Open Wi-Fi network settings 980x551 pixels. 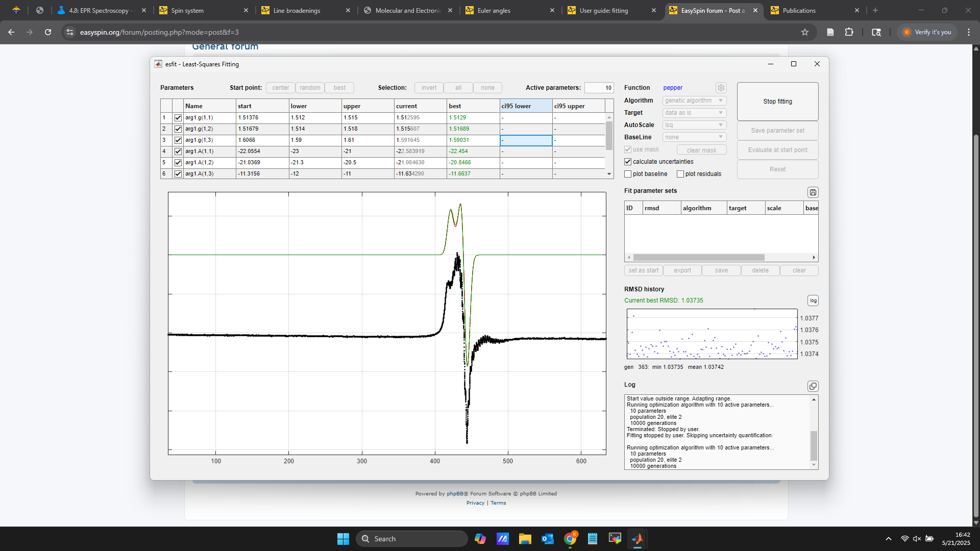click(904, 539)
